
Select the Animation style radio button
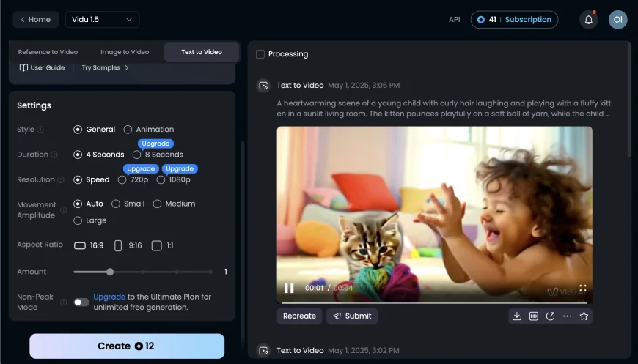128,130
